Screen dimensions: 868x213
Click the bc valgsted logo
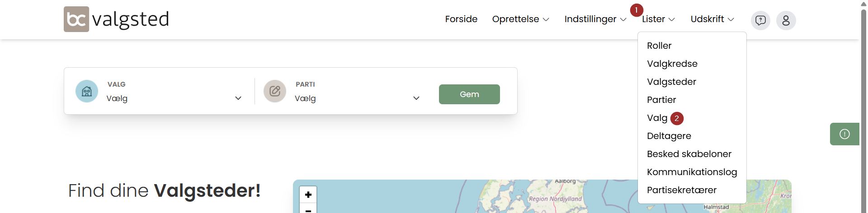point(116,19)
